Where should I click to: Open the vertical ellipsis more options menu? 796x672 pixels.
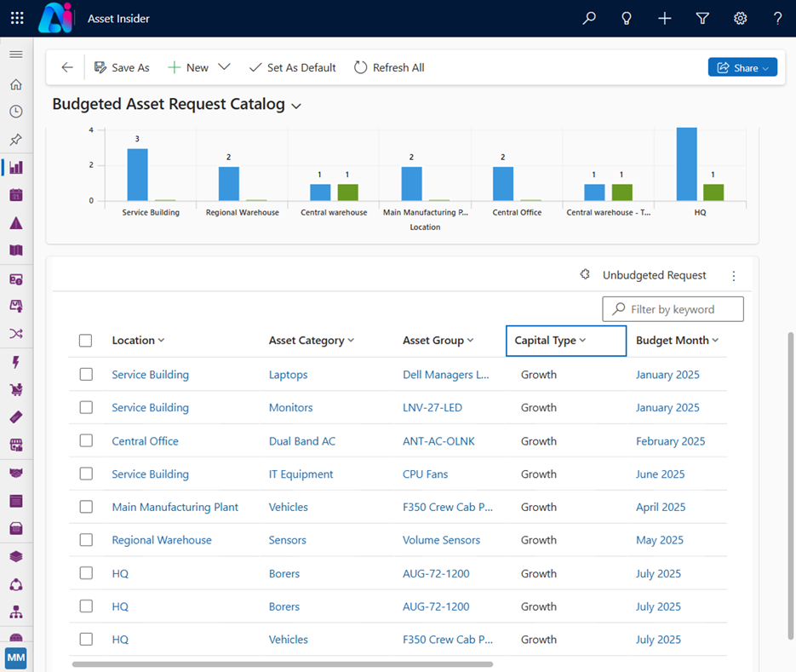734,276
